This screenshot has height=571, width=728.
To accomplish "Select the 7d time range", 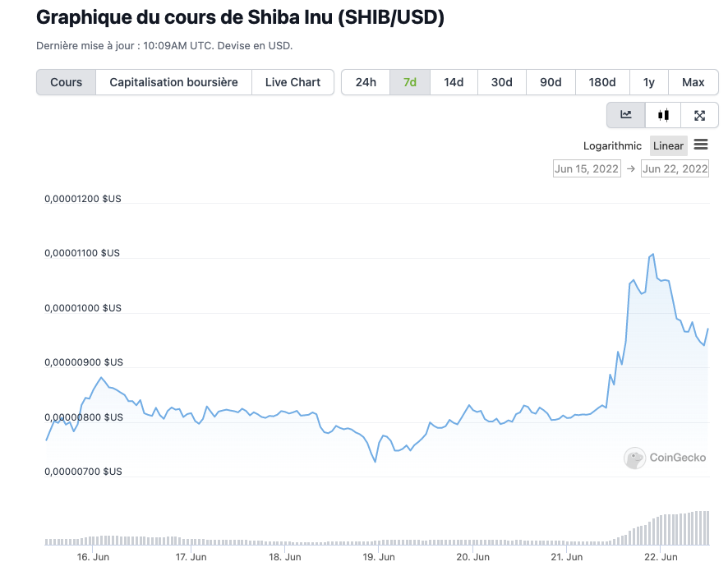I will pyautogui.click(x=409, y=82).
